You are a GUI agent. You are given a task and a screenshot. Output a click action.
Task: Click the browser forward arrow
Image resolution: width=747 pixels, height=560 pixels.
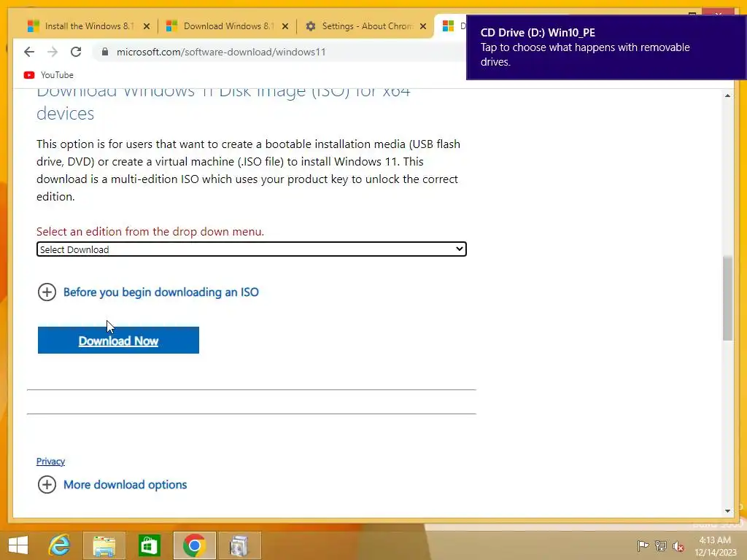(x=53, y=52)
